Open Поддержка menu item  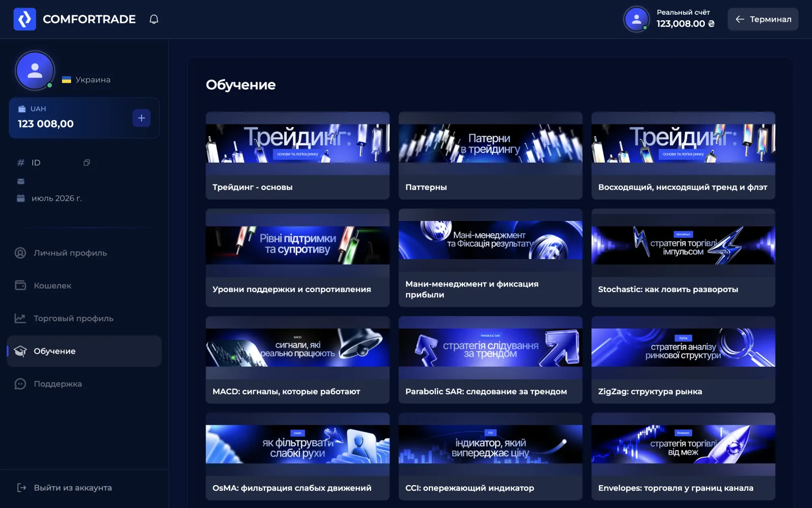[84, 384]
